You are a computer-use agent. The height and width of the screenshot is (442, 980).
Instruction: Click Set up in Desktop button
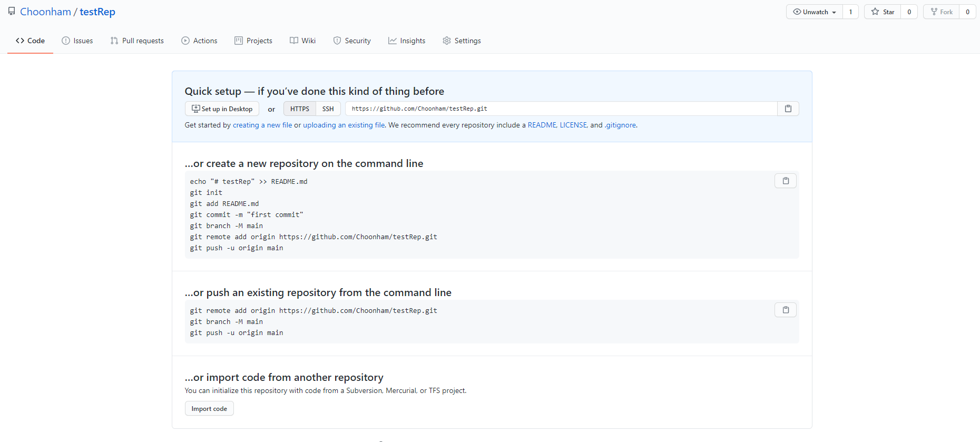[x=222, y=109]
